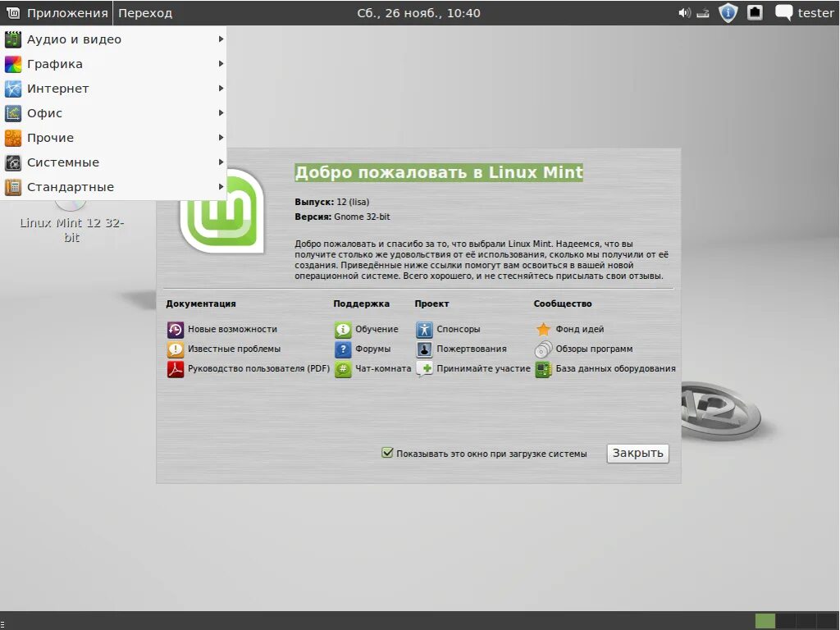Click the Обучение info icon
Viewport: 840px width, 630px height.
point(343,330)
